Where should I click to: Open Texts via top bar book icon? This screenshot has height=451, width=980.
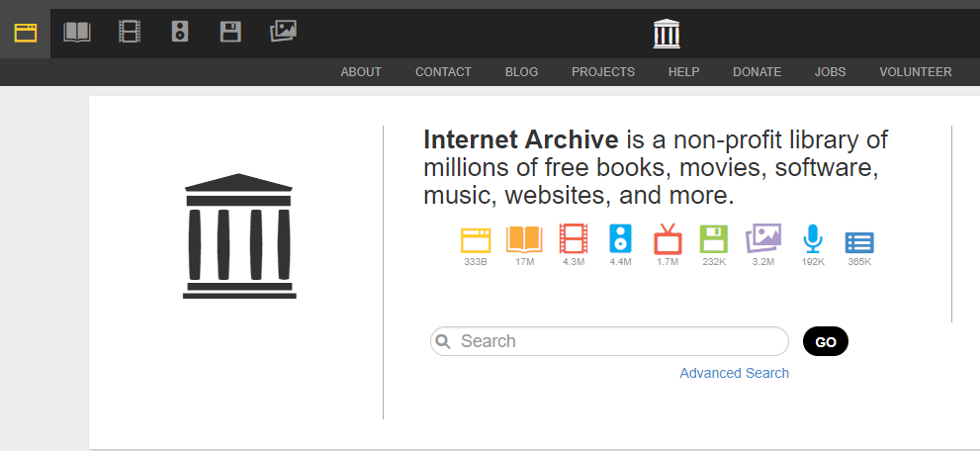[77, 33]
